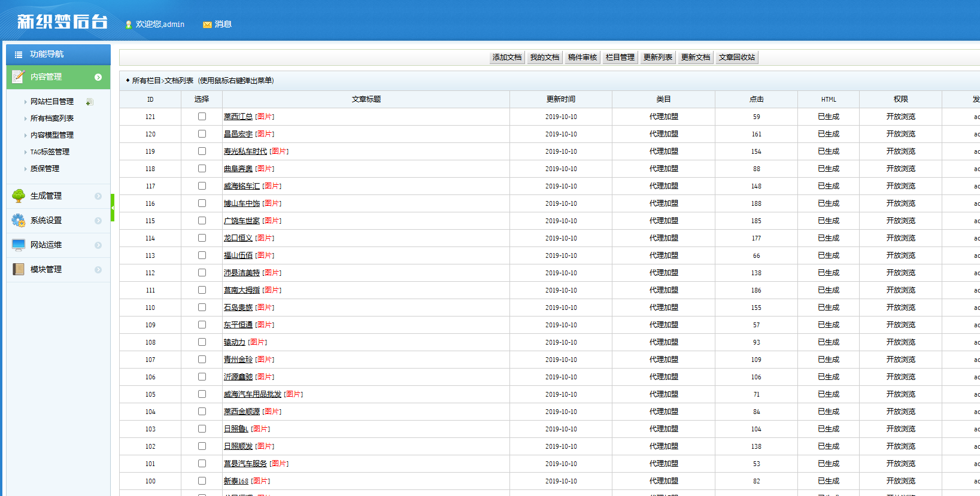Collapse the 内容管理 section arrow

pos(98,77)
